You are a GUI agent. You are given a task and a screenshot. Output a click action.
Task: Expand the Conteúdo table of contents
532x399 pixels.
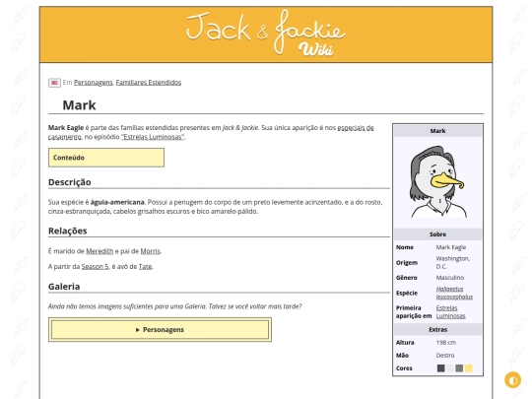point(106,158)
